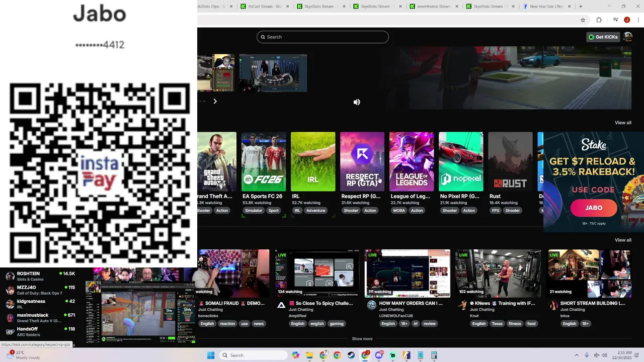Click the Get KICKs button
Image resolution: width=644 pixels, height=362 pixels.
pos(603,37)
